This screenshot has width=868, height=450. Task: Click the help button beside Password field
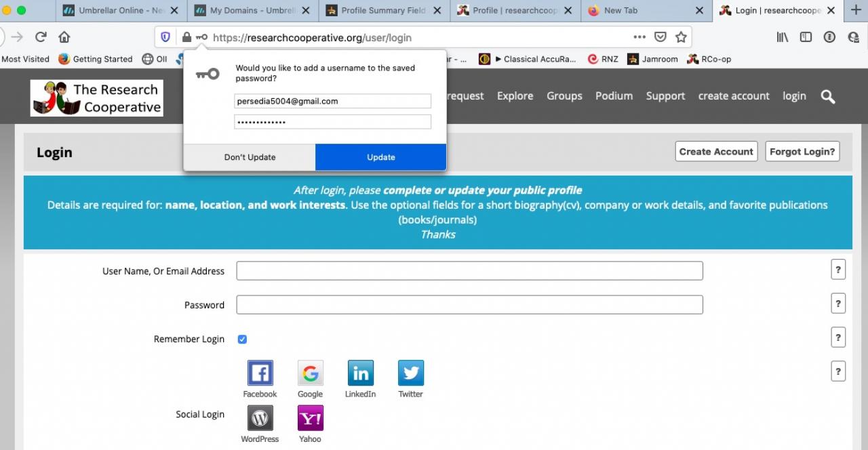click(837, 304)
